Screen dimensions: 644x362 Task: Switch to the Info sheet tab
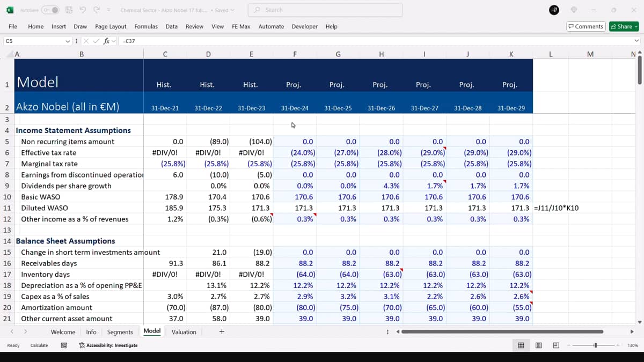click(91, 332)
